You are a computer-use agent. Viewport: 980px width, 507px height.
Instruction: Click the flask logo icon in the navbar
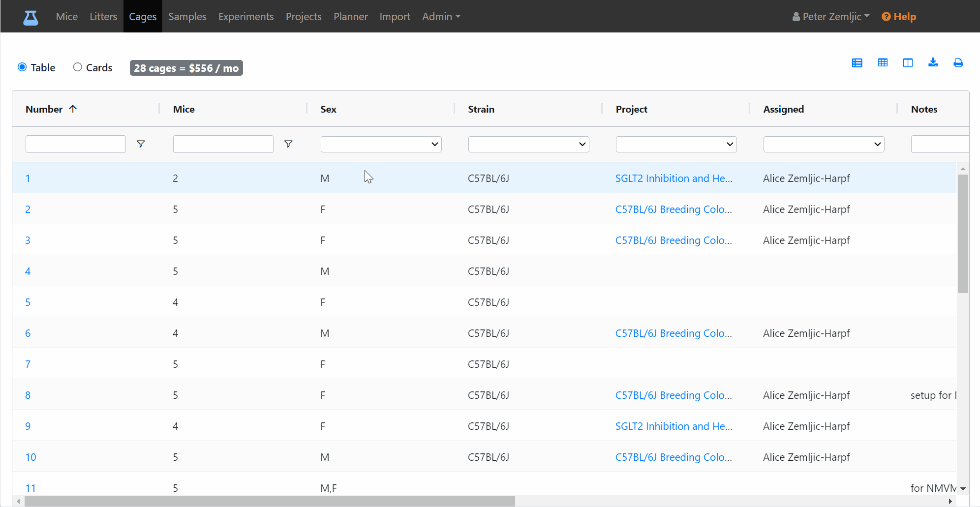click(31, 18)
